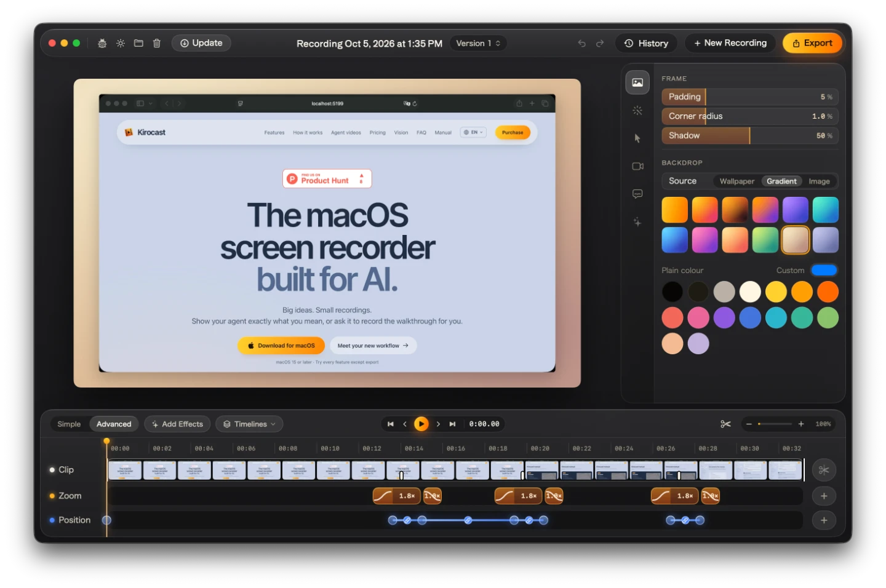886x588 pixels.
Task: Add a keyframe with Position track plus button
Action: click(x=824, y=520)
